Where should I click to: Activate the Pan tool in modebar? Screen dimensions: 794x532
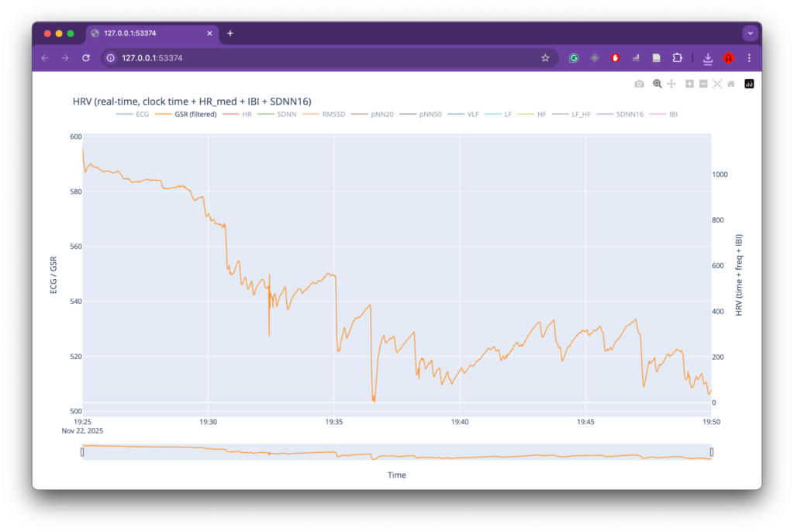671,84
